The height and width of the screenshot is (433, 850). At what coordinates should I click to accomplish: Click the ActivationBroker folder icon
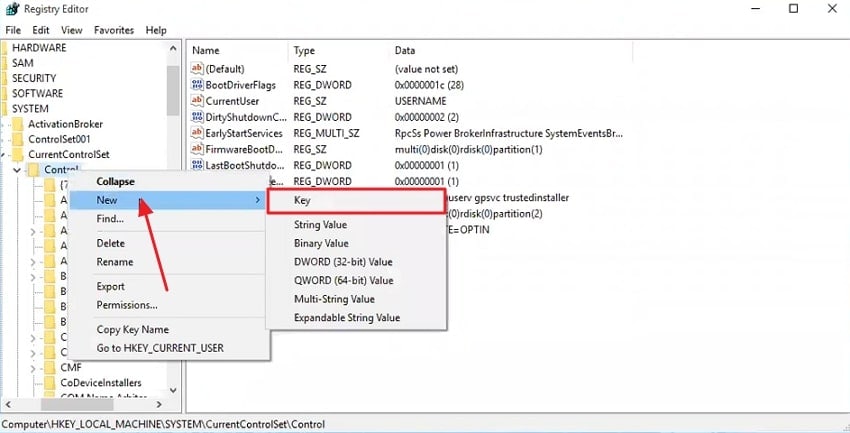click(x=18, y=124)
